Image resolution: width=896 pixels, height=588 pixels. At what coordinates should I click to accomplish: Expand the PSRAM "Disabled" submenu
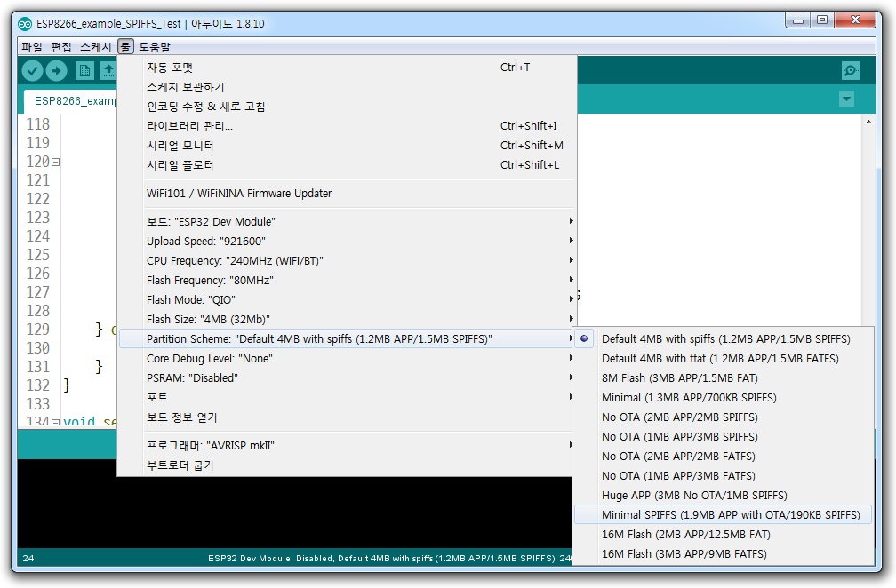(347, 377)
